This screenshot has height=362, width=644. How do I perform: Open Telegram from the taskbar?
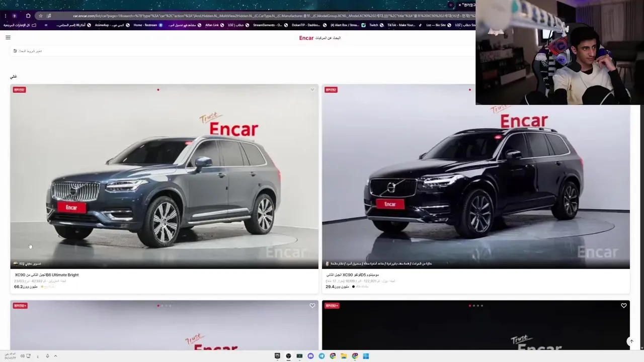tap(321, 356)
